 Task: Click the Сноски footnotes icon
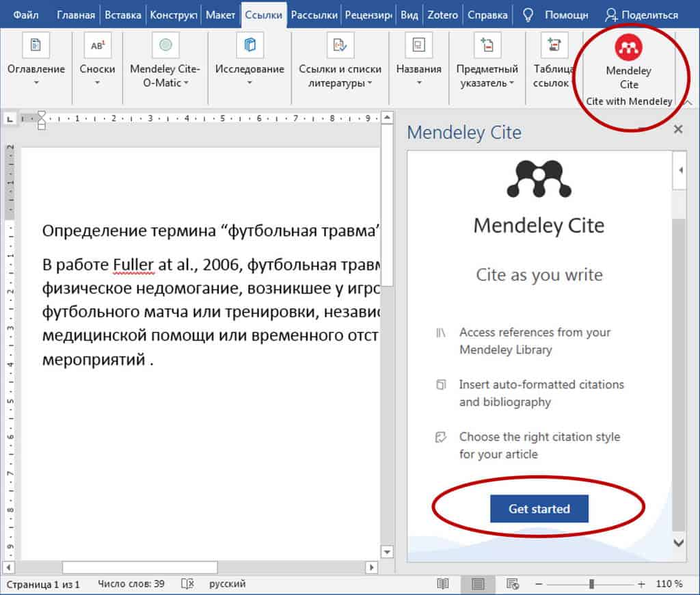tap(97, 45)
